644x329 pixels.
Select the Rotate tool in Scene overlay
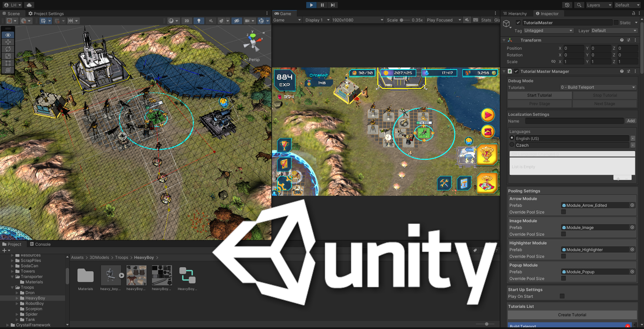point(8,49)
